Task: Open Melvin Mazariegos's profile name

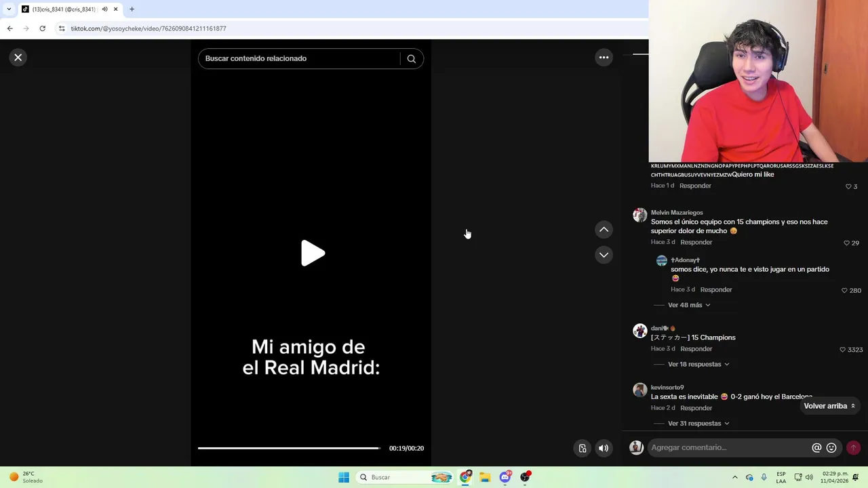Action: click(x=677, y=213)
